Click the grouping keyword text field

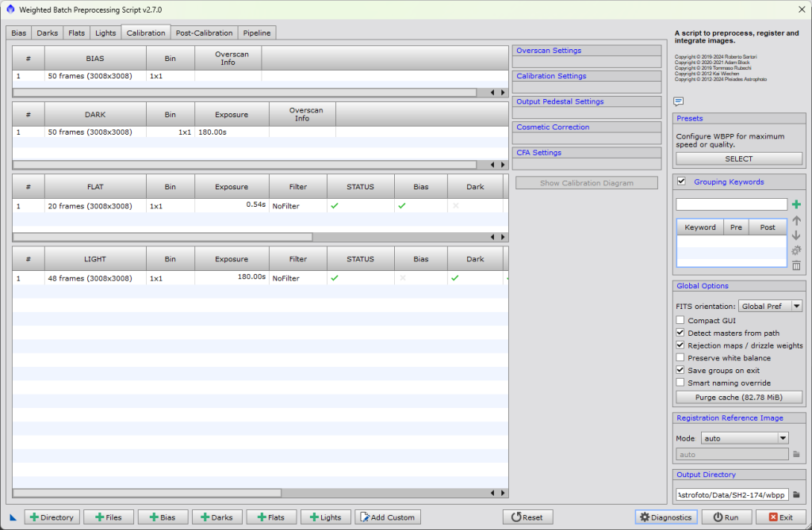730,204
